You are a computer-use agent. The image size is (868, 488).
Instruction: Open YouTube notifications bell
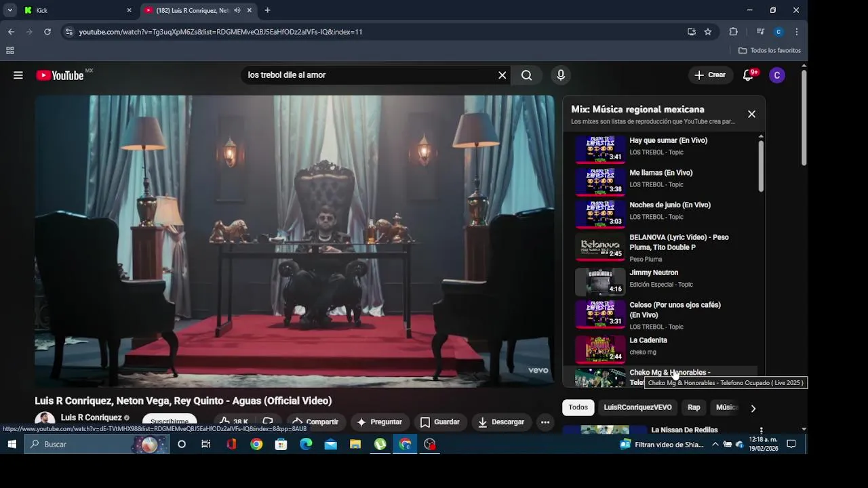(749, 75)
